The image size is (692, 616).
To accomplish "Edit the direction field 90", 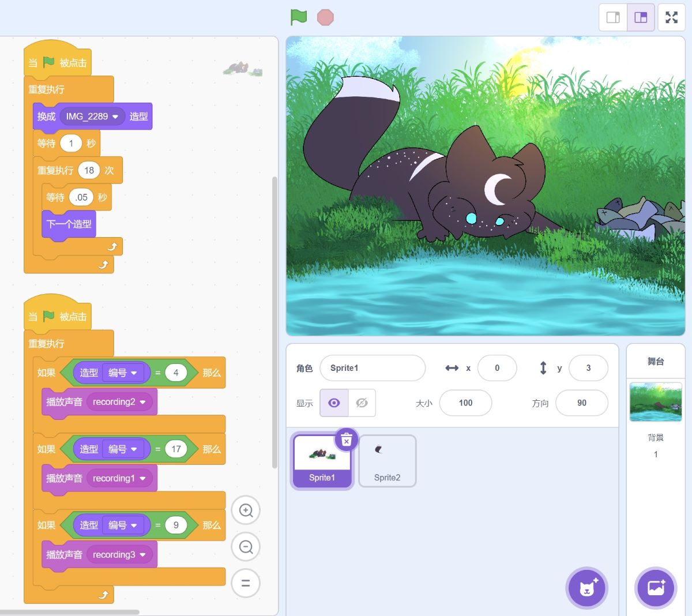I will coord(582,403).
